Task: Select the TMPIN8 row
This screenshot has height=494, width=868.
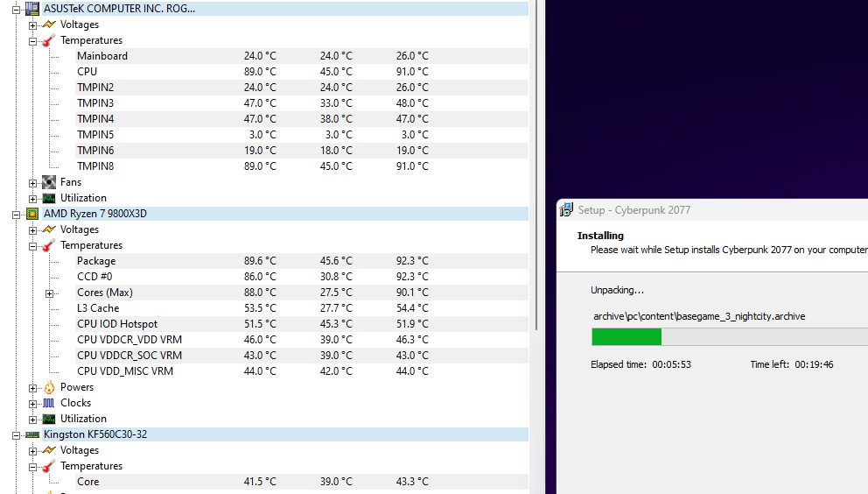Action: click(x=302, y=166)
